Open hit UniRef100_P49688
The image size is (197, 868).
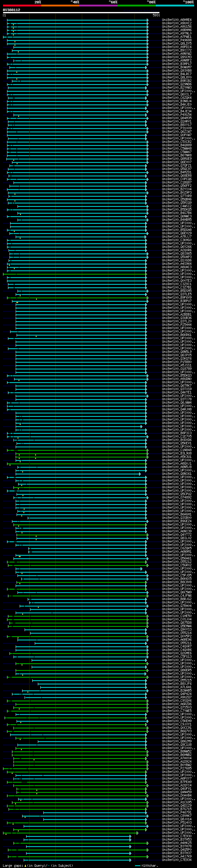177,40
